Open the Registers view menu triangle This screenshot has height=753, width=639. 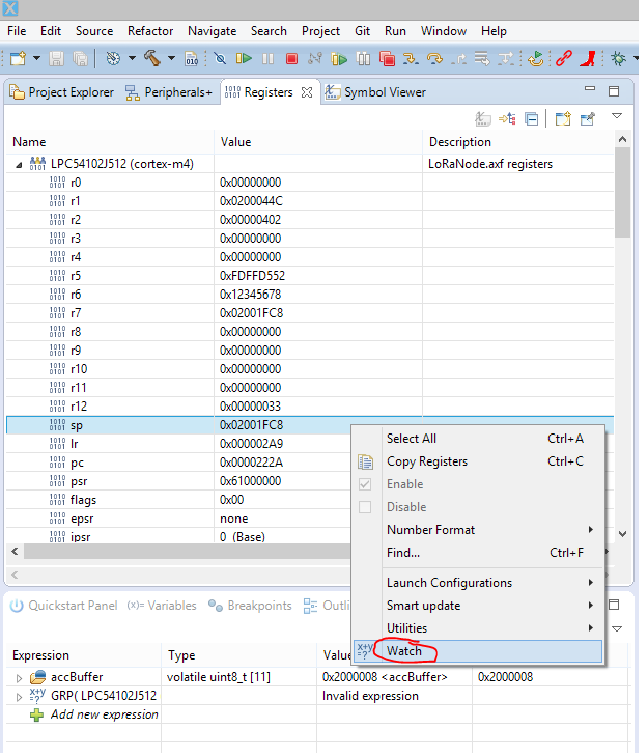pyautogui.click(x=617, y=116)
